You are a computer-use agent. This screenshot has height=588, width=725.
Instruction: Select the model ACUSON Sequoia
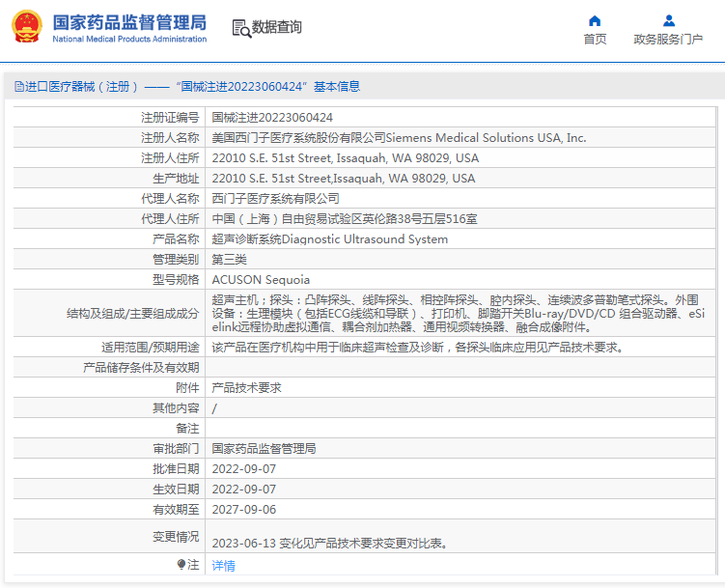(261, 280)
